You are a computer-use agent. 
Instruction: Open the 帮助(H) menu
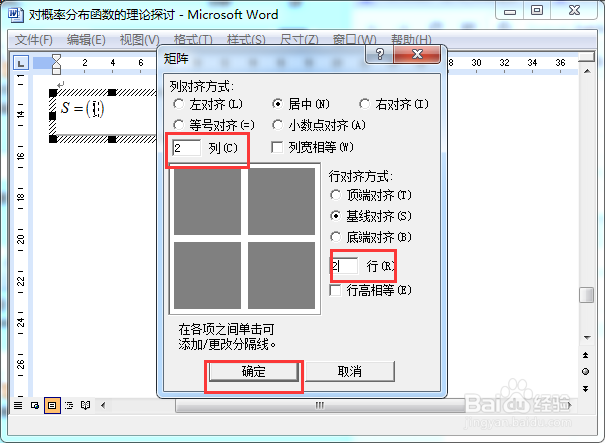pyautogui.click(x=411, y=40)
